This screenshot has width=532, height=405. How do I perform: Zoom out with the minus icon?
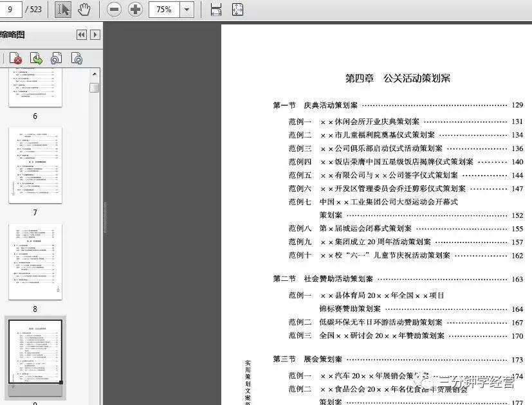click(114, 9)
